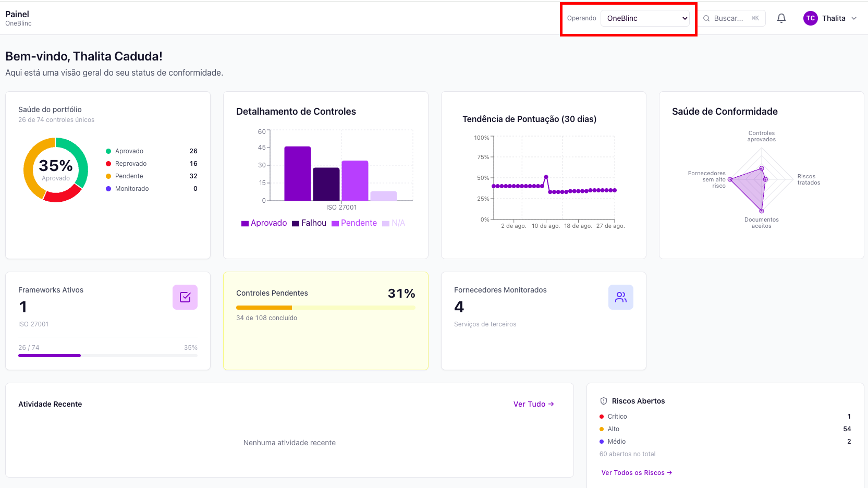Viewport: 868px width, 488px height.
Task: Click the Aprovado swatch in controls chart legend
Action: tap(245, 224)
